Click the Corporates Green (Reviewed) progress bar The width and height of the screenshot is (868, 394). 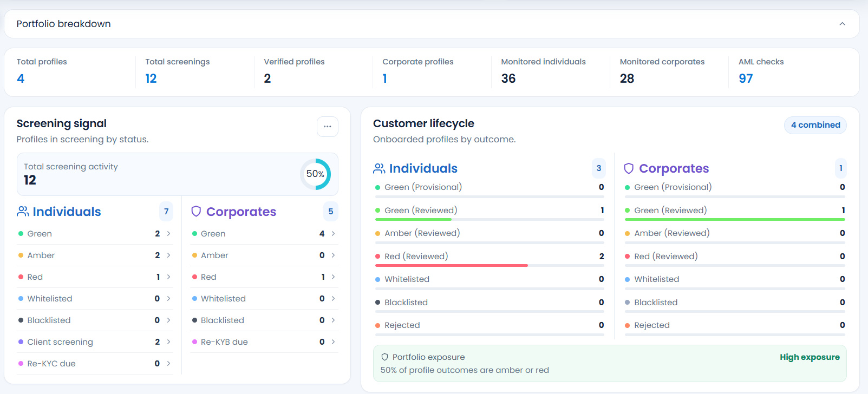735,220
